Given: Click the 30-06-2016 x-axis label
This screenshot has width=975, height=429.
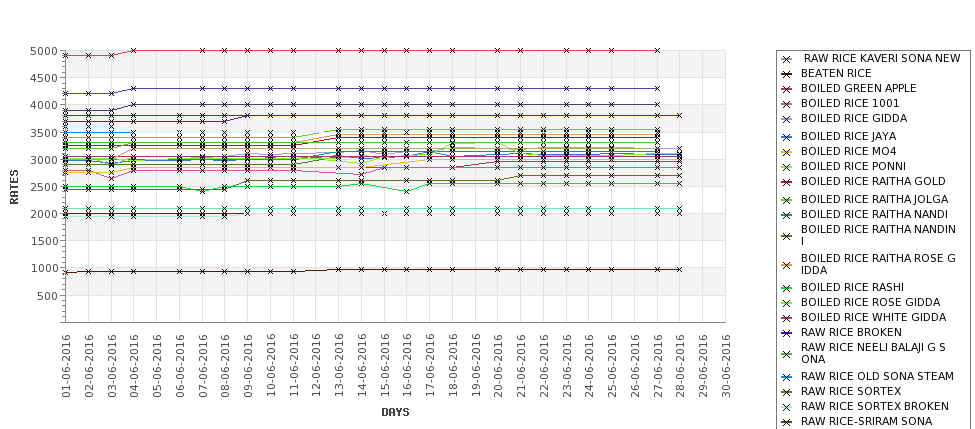Looking at the screenshot, I should (x=725, y=366).
